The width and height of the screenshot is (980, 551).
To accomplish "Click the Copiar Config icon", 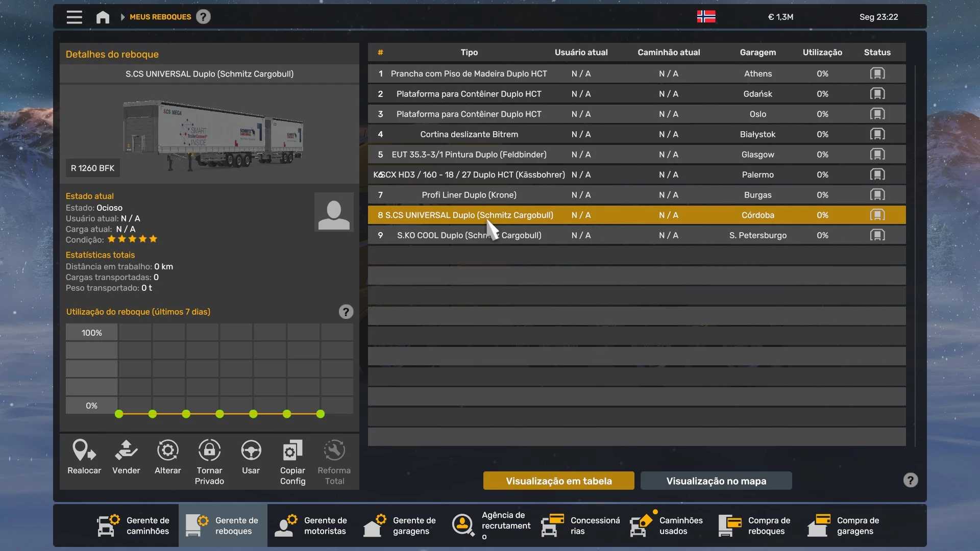I will pyautogui.click(x=292, y=450).
